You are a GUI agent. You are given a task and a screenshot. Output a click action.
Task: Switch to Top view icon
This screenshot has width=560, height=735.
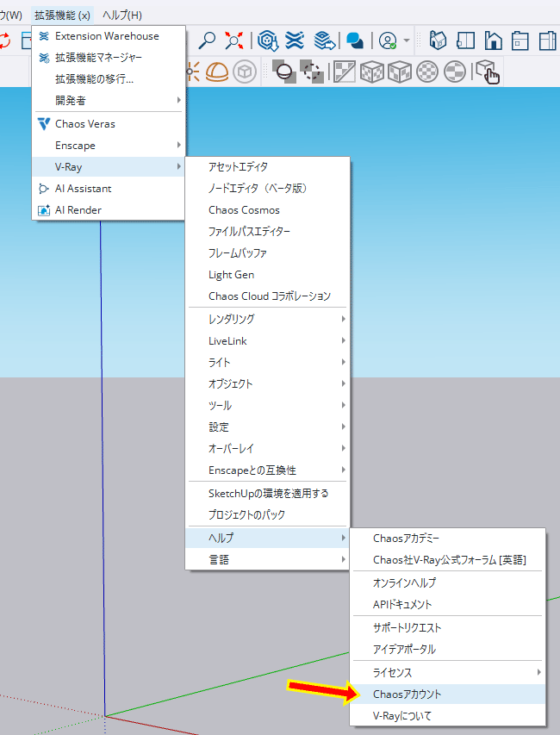(465, 40)
